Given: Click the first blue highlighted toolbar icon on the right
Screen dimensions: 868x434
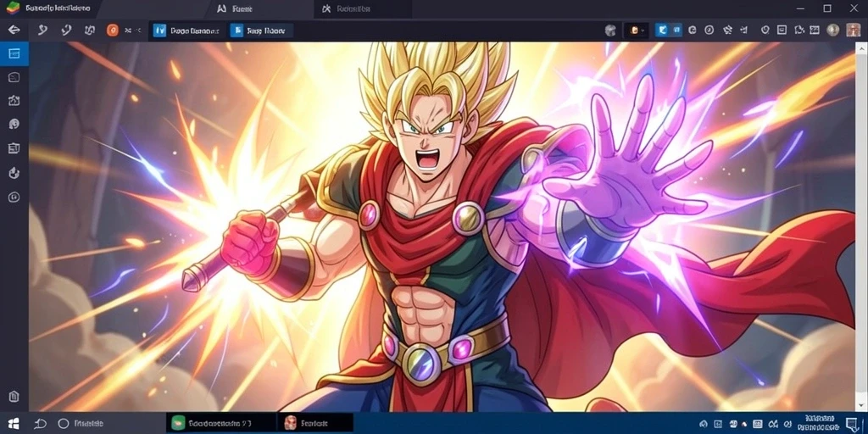Looking at the screenshot, I should pyautogui.click(x=661, y=30).
